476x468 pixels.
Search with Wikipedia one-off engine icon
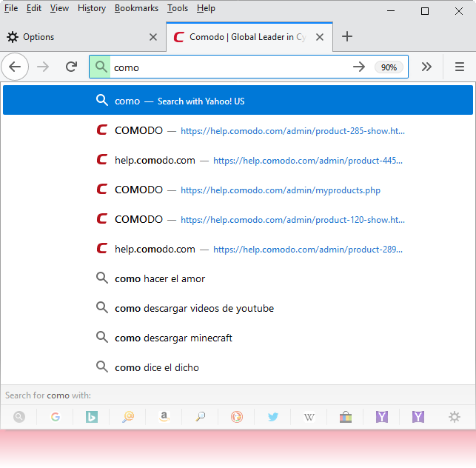pos(309,417)
